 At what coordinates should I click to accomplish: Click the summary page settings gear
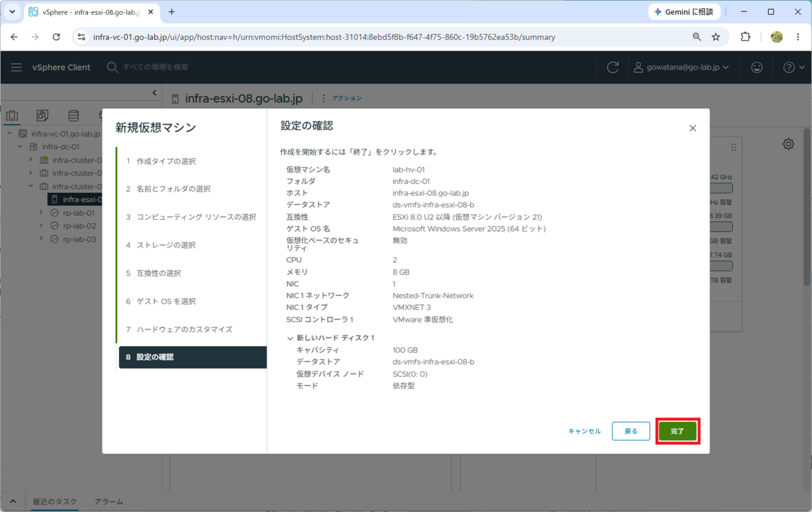[x=788, y=144]
